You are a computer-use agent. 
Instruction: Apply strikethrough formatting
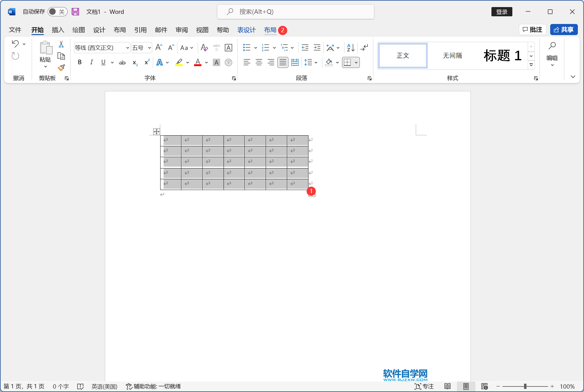(x=122, y=62)
